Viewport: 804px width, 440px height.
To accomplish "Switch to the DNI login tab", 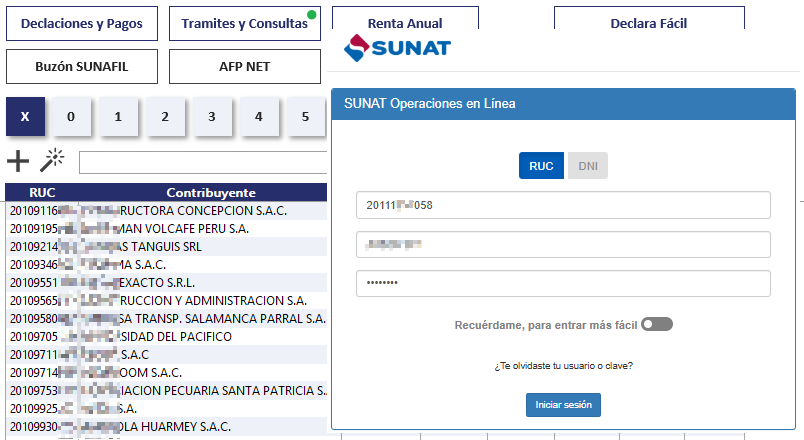I will (588, 166).
